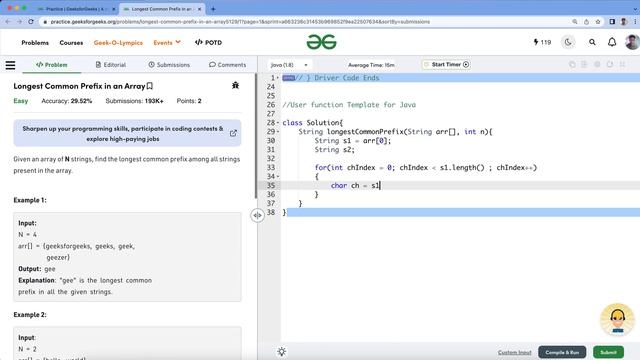Open user profile avatar
640x360 pixels.
pyautogui.click(x=632, y=42)
